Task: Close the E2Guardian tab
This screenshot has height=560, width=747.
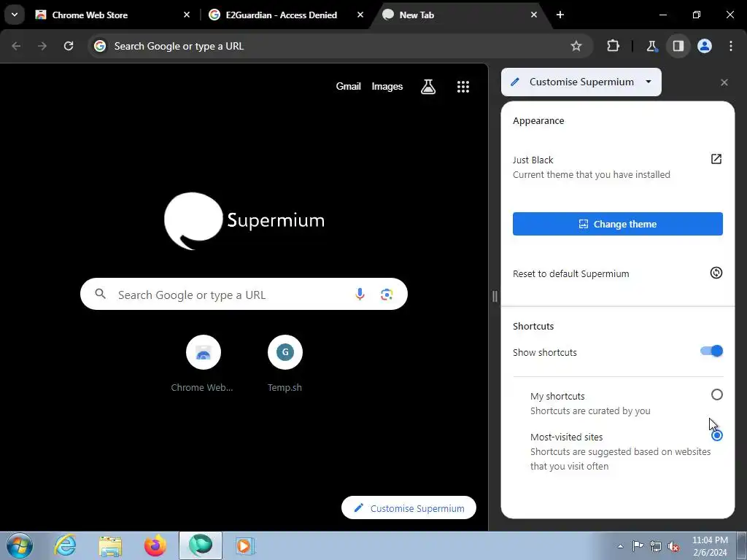Action: pyautogui.click(x=360, y=15)
